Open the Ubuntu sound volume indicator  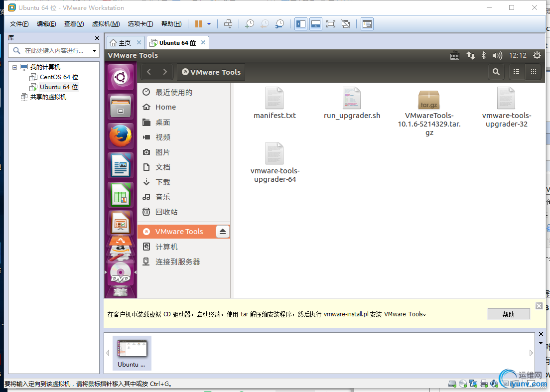(x=497, y=55)
